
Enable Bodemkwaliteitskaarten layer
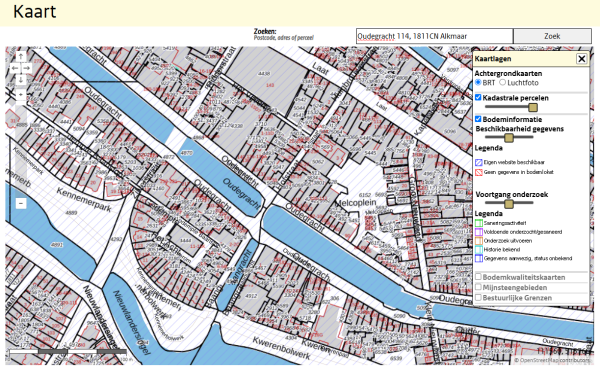tap(478, 277)
